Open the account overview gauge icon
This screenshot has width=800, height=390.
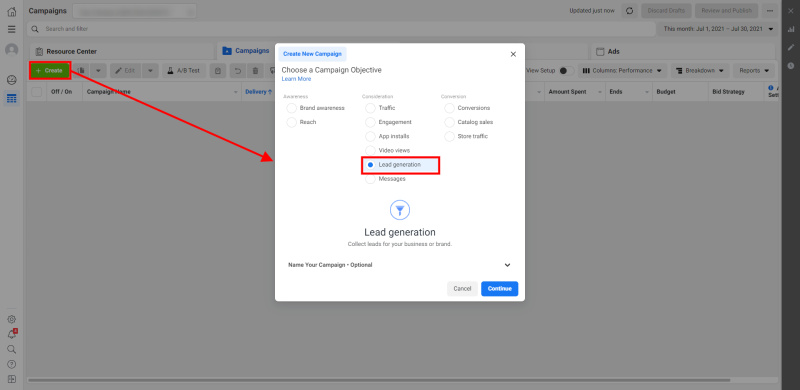[x=11, y=80]
